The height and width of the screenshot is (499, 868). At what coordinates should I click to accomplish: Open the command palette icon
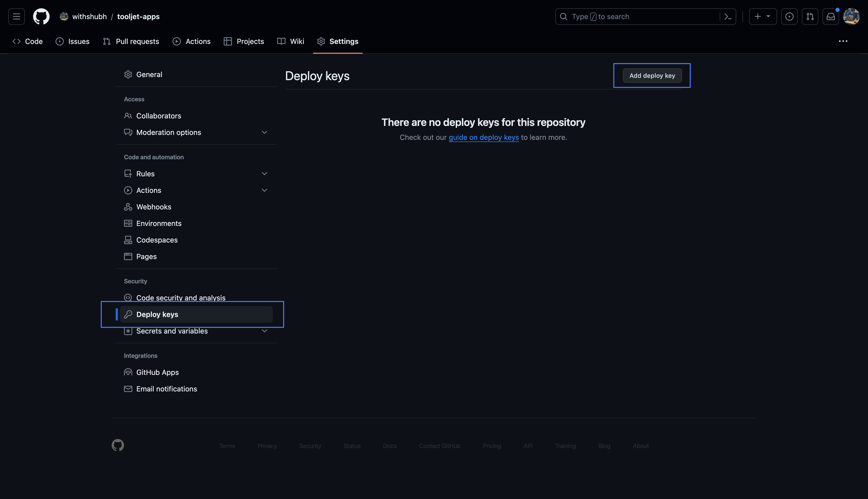click(728, 17)
